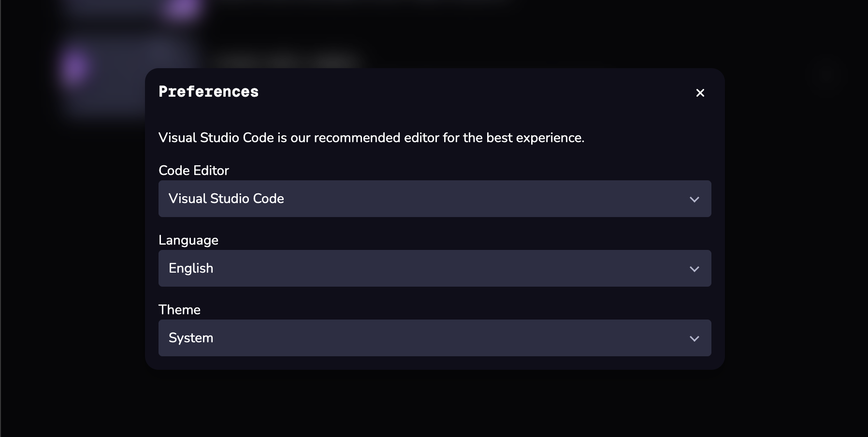
Task: Click the blurred purple circle left of dialog
Action: tap(75, 67)
